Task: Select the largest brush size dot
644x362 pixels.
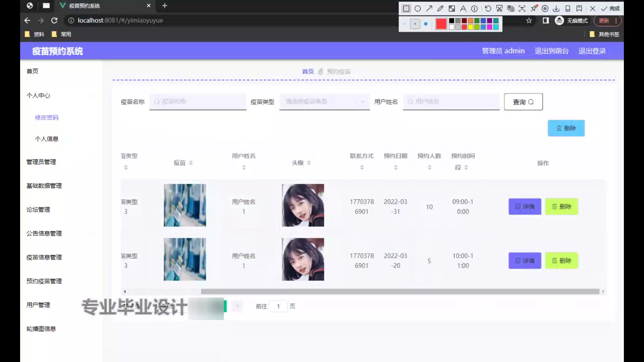Action: 426,24
